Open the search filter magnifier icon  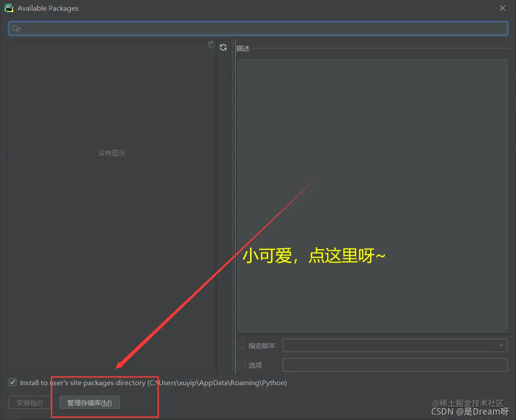(x=14, y=28)
